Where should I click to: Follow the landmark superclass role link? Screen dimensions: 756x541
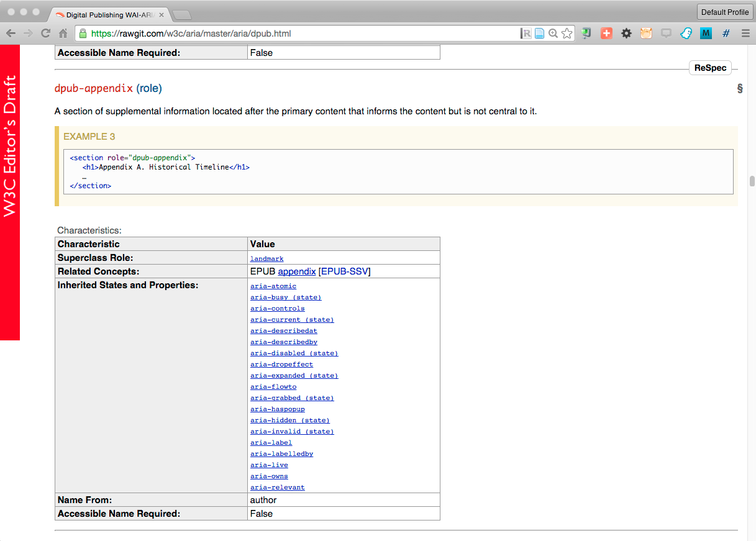[266, 258]
